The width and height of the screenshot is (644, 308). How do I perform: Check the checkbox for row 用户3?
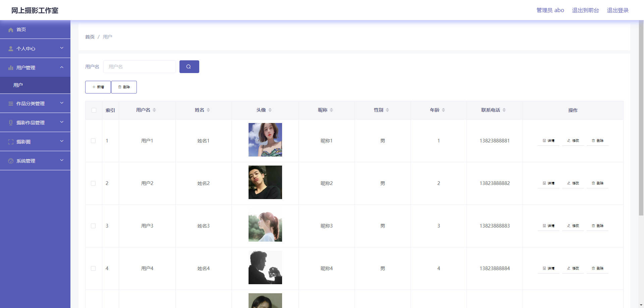[93, 226]
